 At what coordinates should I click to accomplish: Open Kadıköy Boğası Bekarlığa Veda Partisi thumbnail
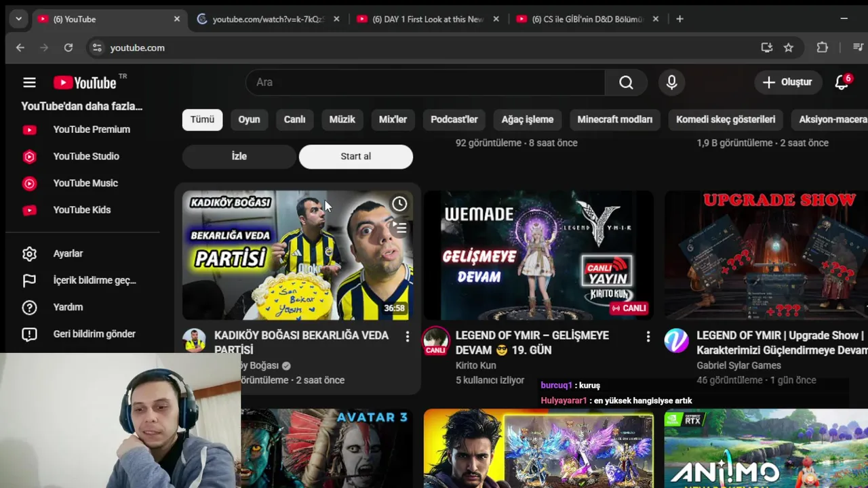point(298,255)
